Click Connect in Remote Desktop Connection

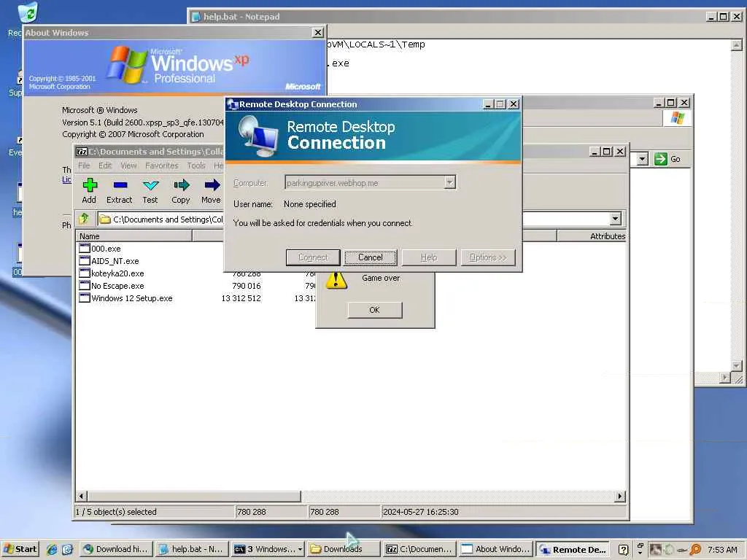click(x=313, y=257)
